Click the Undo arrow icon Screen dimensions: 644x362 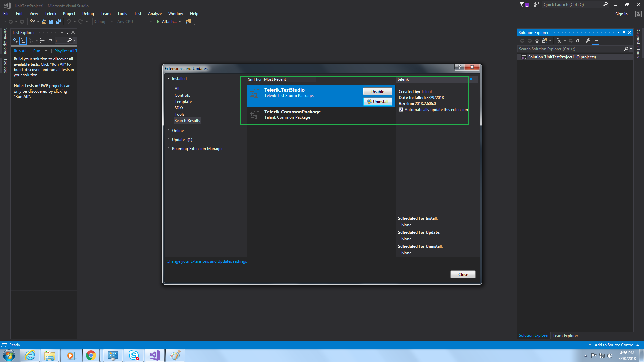[69, 22]
